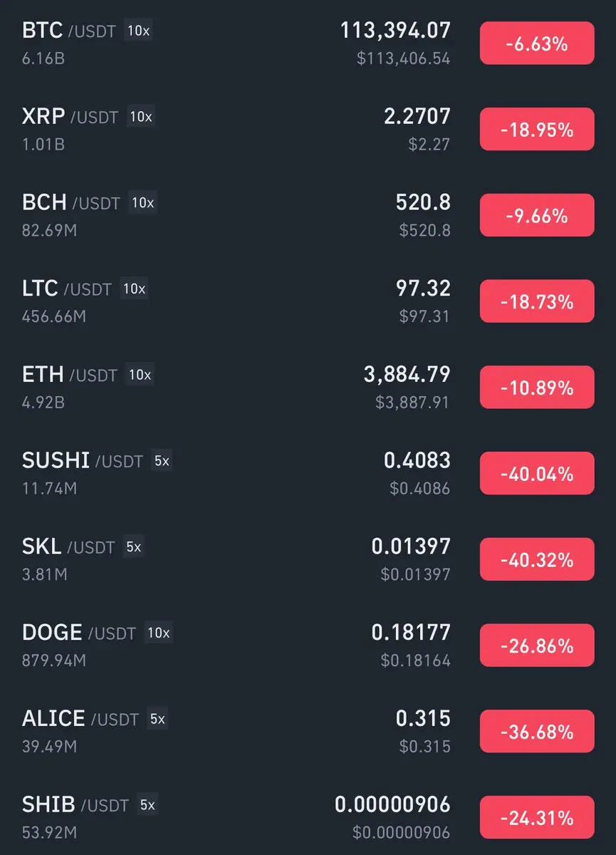Tap the BCH price 520.8
616x855 pixels.
423,202
